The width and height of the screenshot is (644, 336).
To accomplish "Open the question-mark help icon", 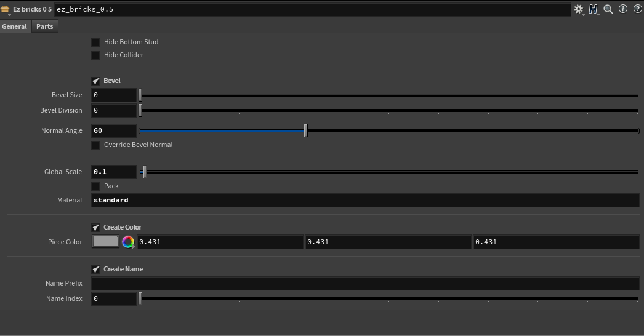I will (637, 9).
